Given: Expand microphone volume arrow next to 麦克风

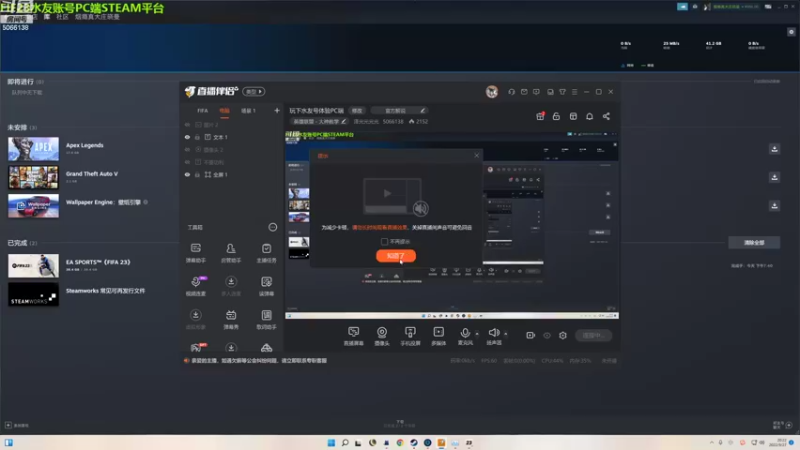Looking at the screenshot, I should (477, 334).
